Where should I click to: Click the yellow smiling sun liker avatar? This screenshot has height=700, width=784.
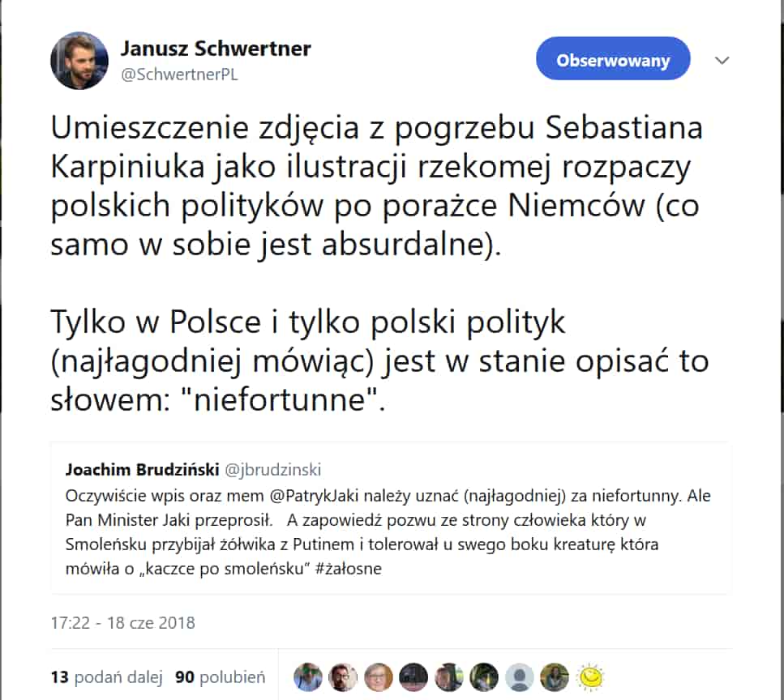pyautogui.click(x=590, y=677)
